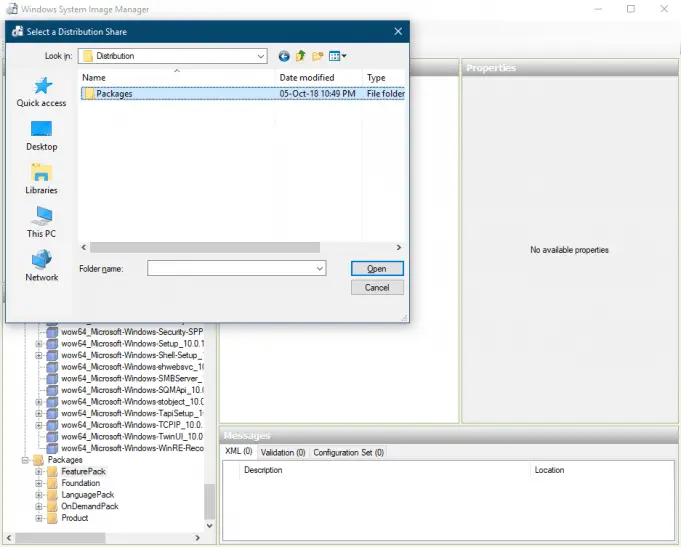
Task: Click the This PC icon
Action: coord(41,216)
